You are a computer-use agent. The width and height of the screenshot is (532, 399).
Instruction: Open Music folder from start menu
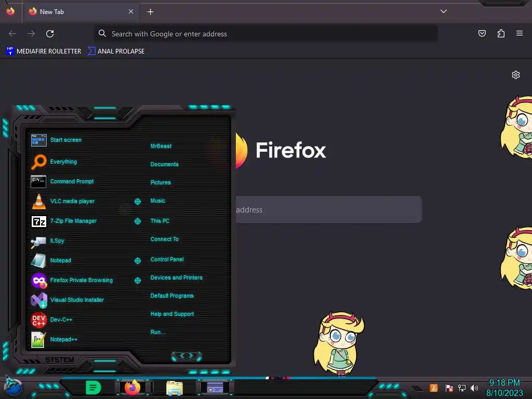pyautogui.click(x=158, y=201)
